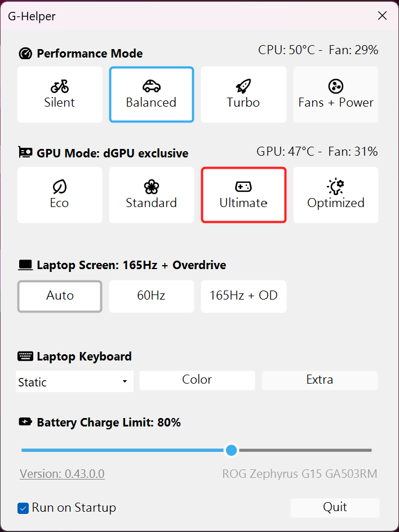Switch GPU to Eco leaf icon
This screenshot has height=532, width=399.
[59, 187]
